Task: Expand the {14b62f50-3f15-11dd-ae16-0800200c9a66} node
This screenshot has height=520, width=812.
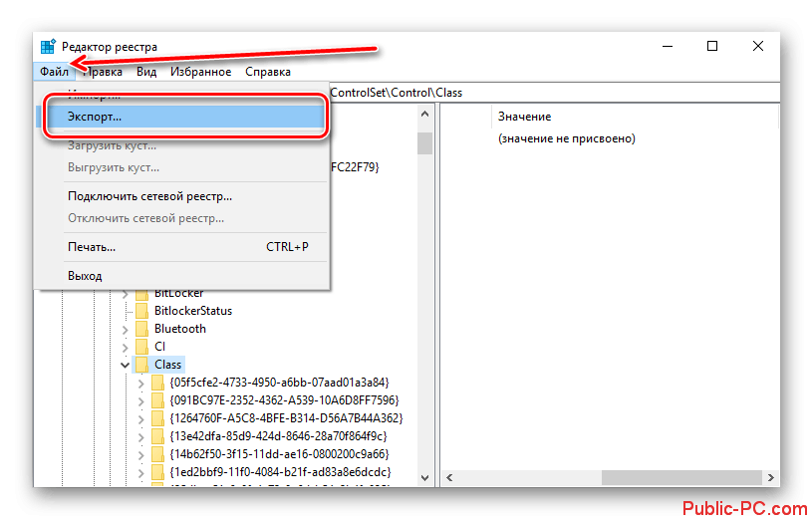Action: pos(140,455)
